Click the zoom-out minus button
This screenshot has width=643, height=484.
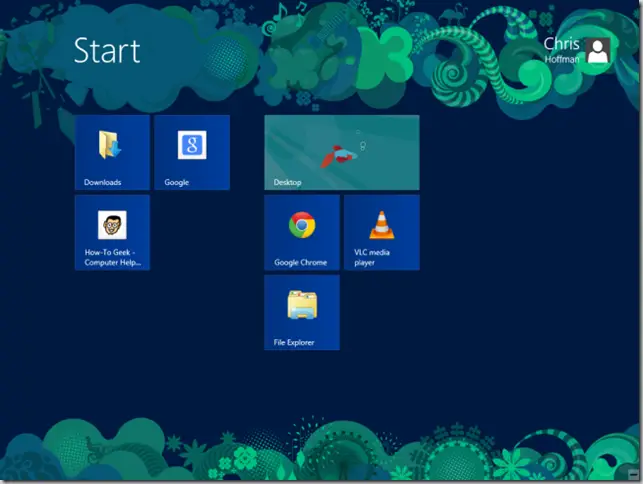pyautogui.click(x=633, y=474)
